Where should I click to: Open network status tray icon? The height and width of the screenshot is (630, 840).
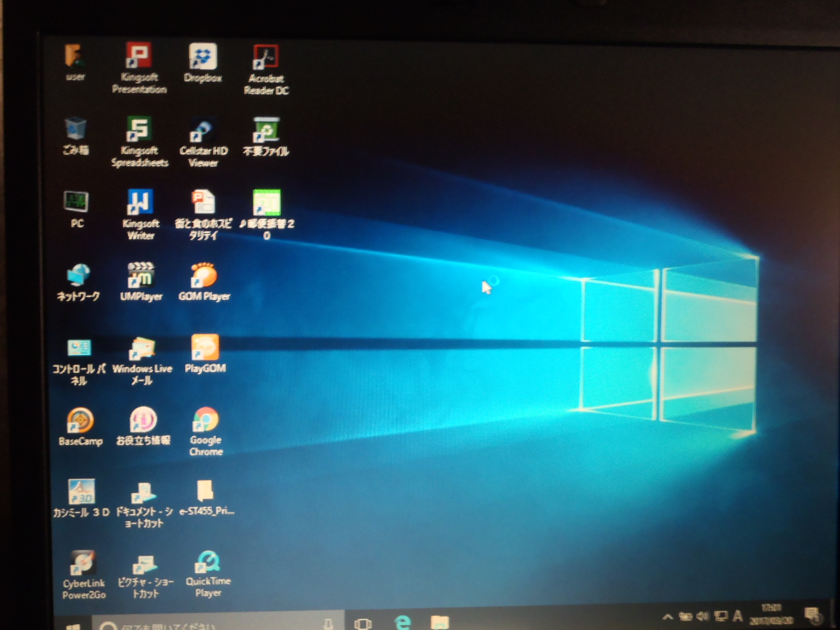point(721,616)
